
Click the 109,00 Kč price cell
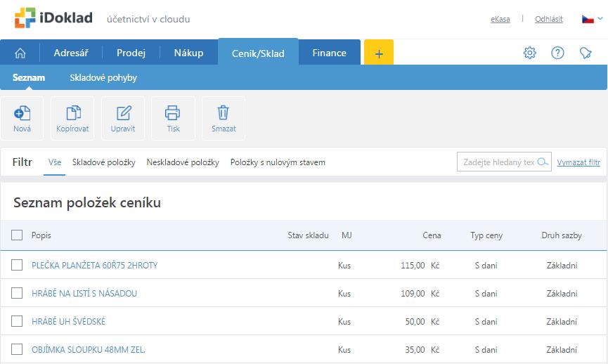click(420, 294)
